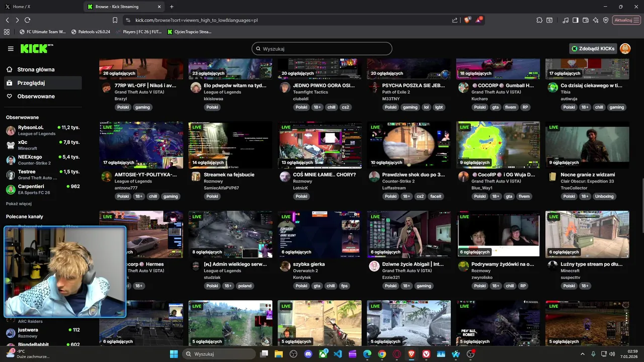Open Brave VPN shield icon

click(606, 20)
